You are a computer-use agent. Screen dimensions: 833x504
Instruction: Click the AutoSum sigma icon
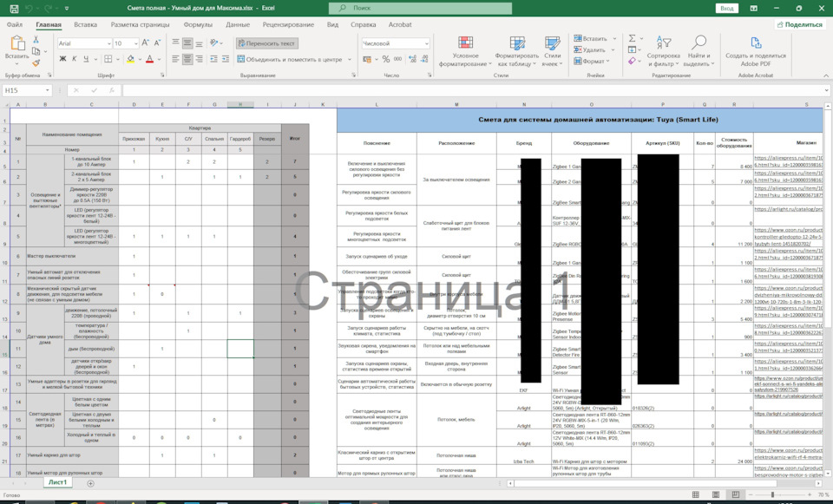coord(633,38)
